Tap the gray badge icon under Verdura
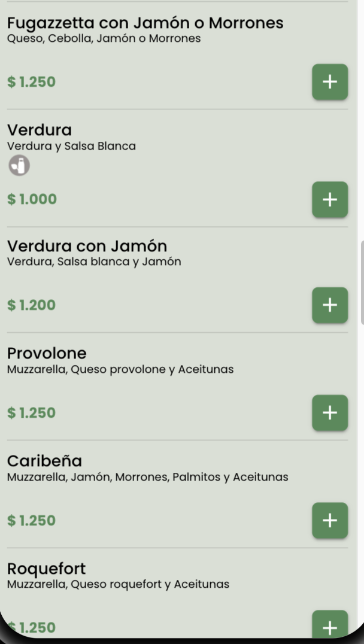The width and height of the screenshot is (364, 644). (x=19, y=166)
